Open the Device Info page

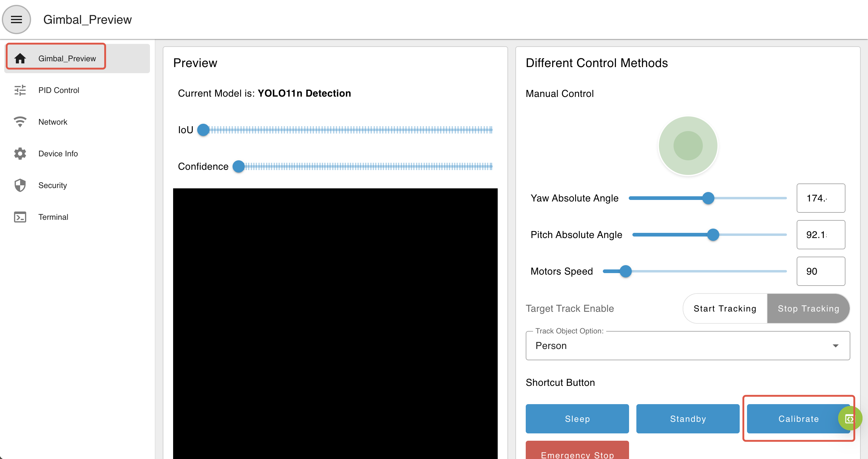click(77, 153)
